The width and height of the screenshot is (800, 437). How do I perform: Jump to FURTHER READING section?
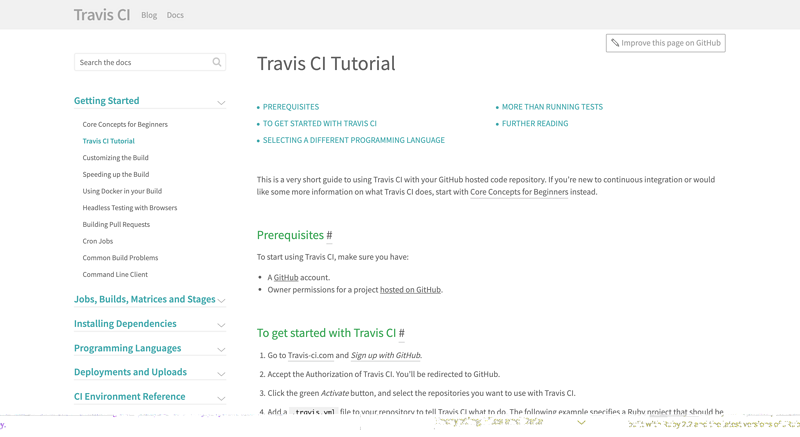click(535, 123)
